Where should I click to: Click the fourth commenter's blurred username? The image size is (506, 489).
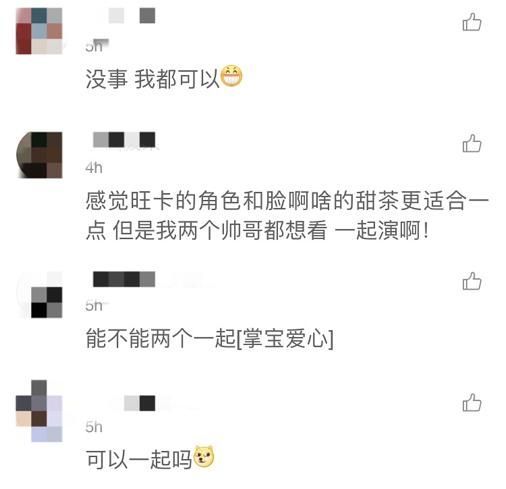139,403
